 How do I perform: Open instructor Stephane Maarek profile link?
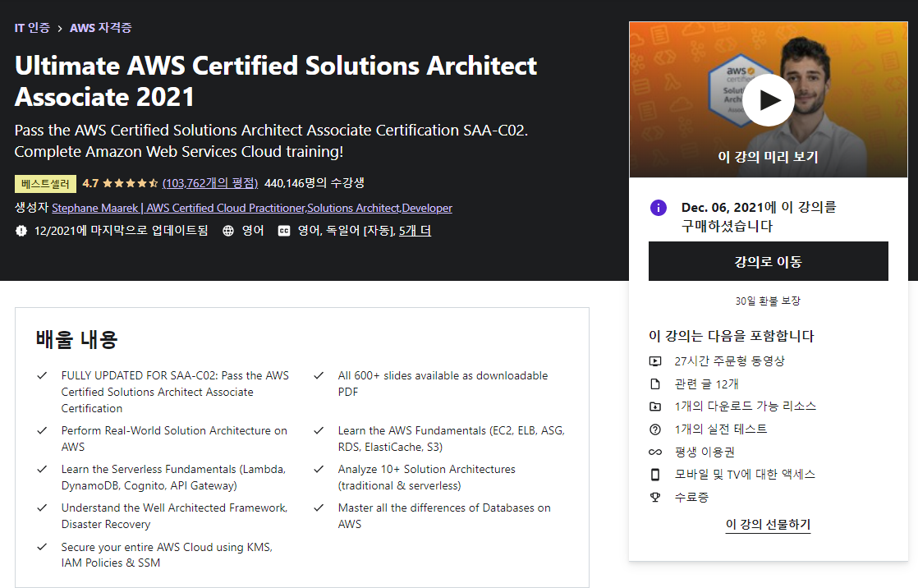pos(252,208)
